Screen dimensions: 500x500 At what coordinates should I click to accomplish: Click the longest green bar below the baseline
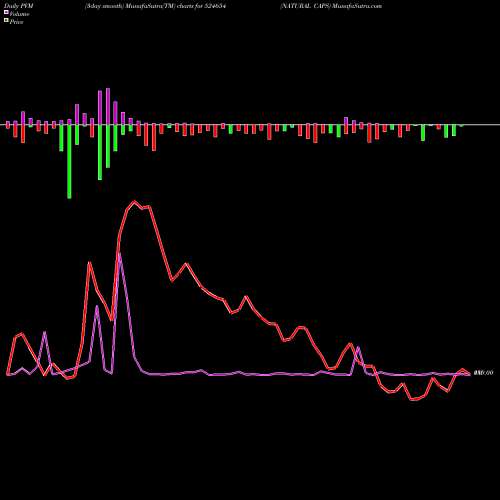click(x=69, y=162)
